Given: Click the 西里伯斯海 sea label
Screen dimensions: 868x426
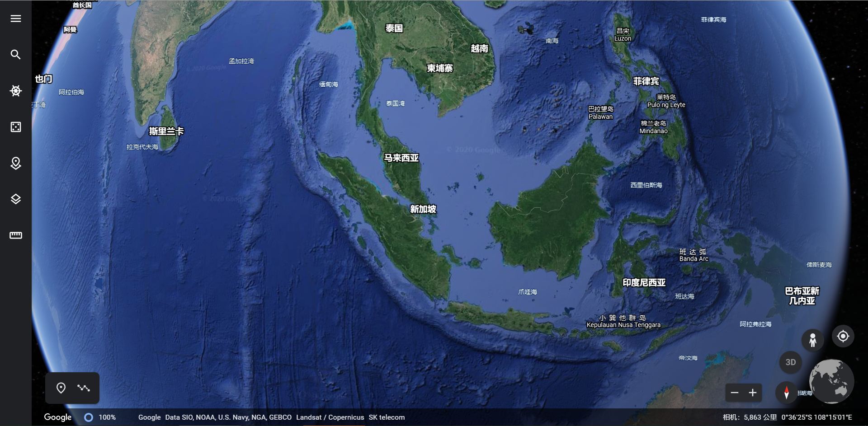Looking at the screenshot, I should (x=646, y=185).
